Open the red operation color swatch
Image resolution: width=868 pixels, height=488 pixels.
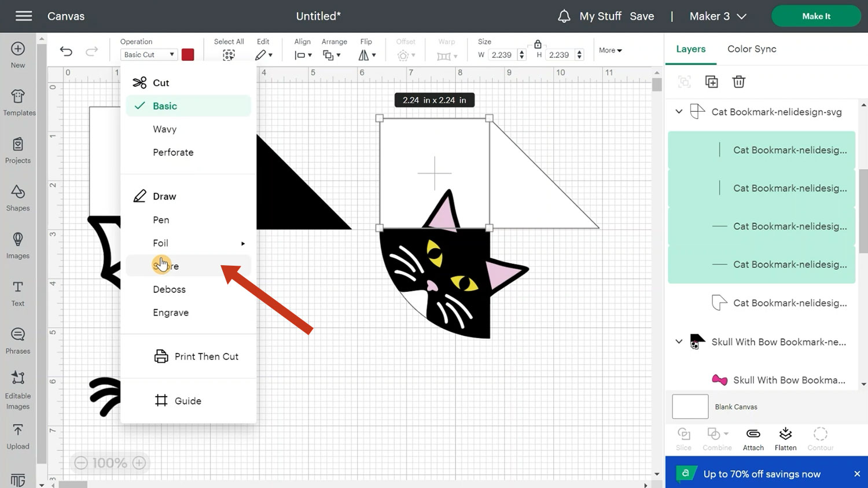click(x=187, y=54)
